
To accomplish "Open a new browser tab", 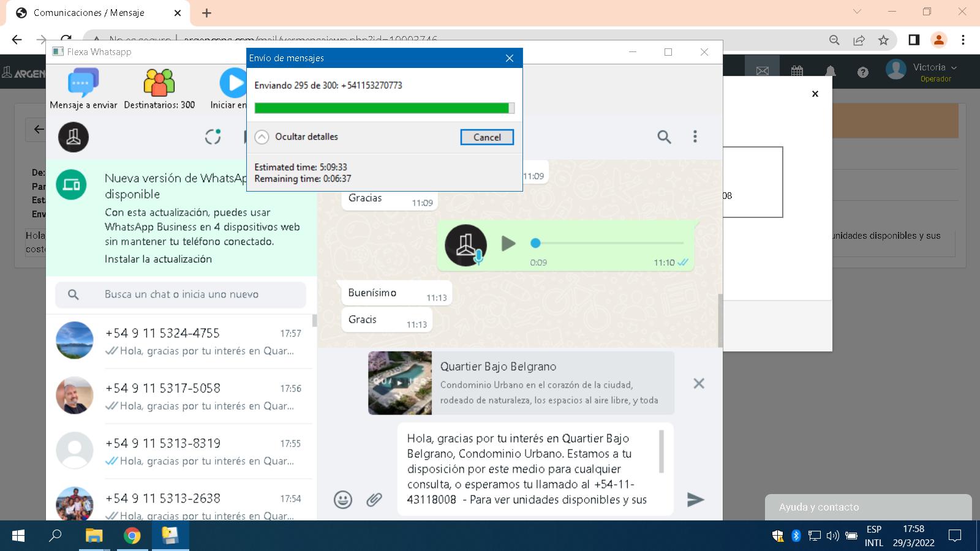I will (206, 13).
